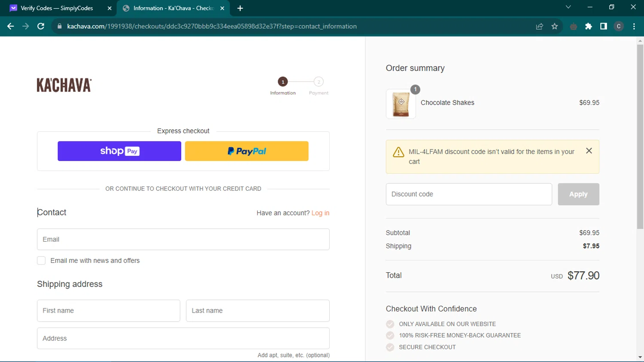Image resolution: width=644 pixels, height=362 pixels.
Task: Open browser side panel icon
Action: [x=604, y=26]
